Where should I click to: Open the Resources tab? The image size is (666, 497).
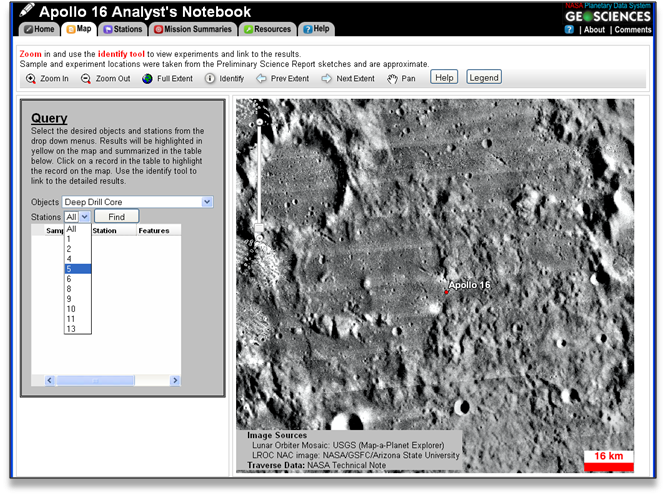268,29
